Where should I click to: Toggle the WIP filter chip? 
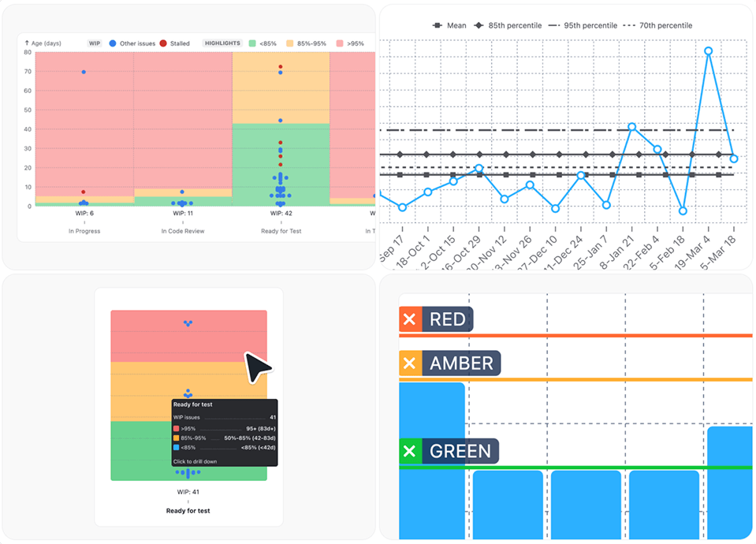[x=95, y=43]
